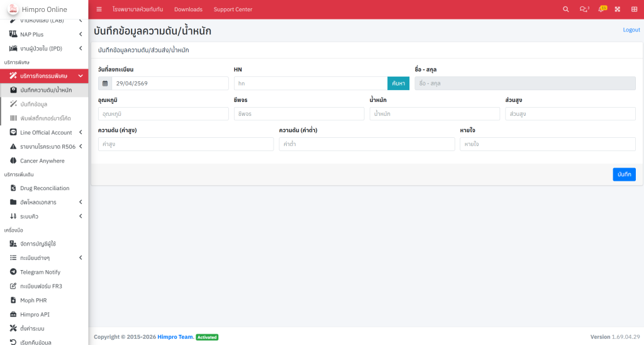This screenshot has height=345, width=644.
Task: Click the Logout link
Action: 631,30
